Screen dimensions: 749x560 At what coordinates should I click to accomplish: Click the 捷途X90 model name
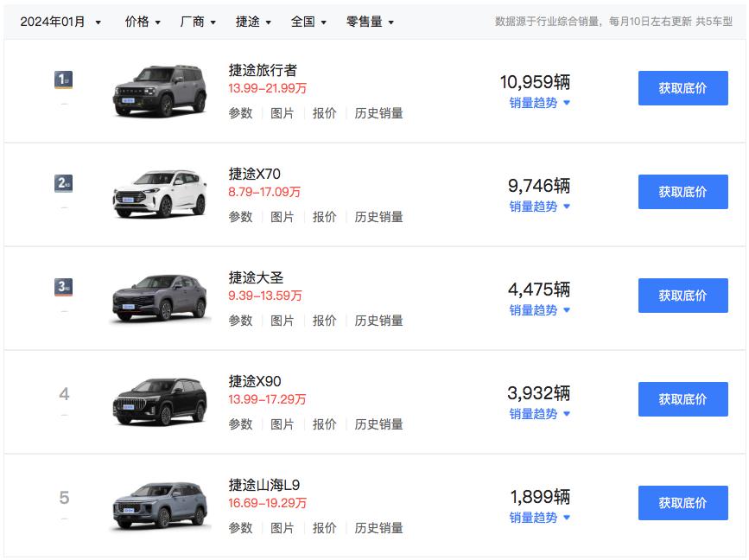[255, 381]
